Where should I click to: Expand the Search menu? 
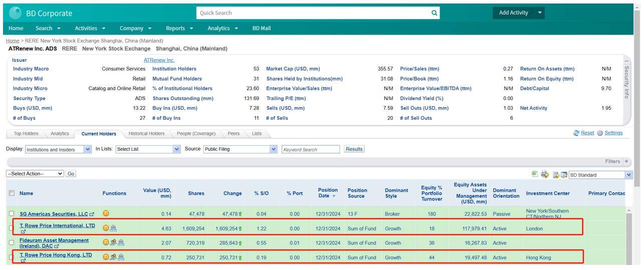tap(48, 28)
